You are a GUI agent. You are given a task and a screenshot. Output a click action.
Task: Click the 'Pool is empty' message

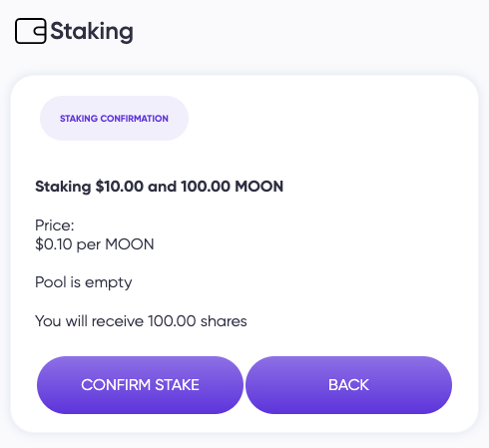84,282
